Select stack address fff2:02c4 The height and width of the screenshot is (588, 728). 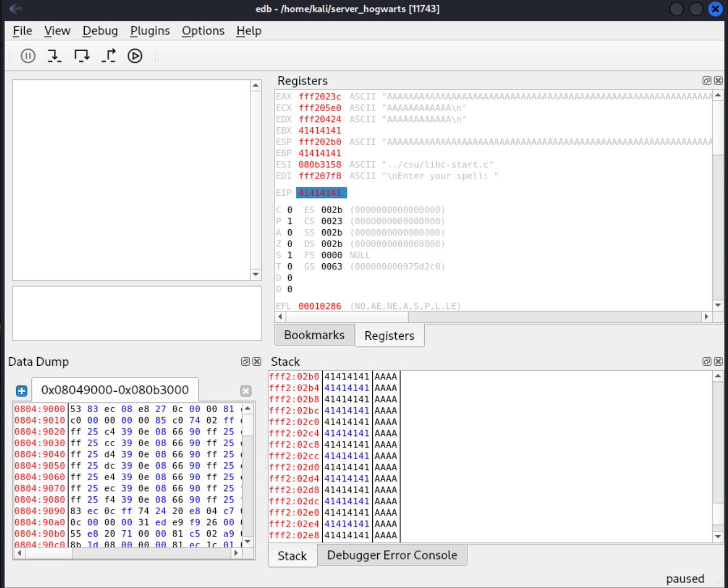(x=294, y=433)
